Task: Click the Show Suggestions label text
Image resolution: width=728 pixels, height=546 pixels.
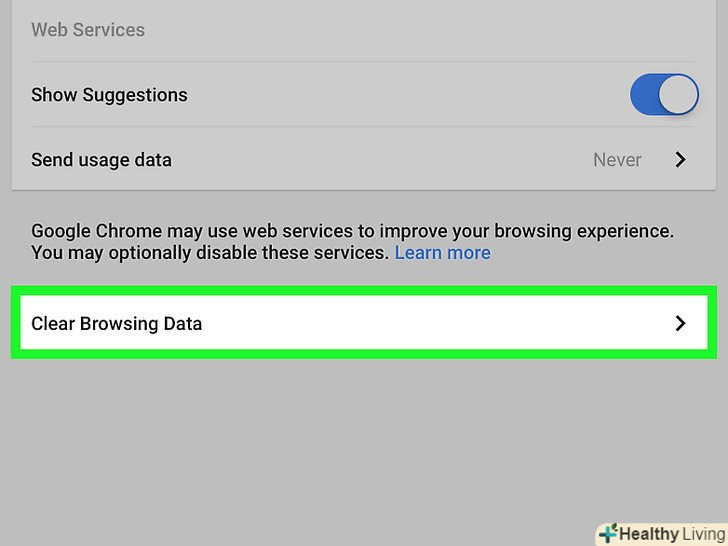Action: 109,95
